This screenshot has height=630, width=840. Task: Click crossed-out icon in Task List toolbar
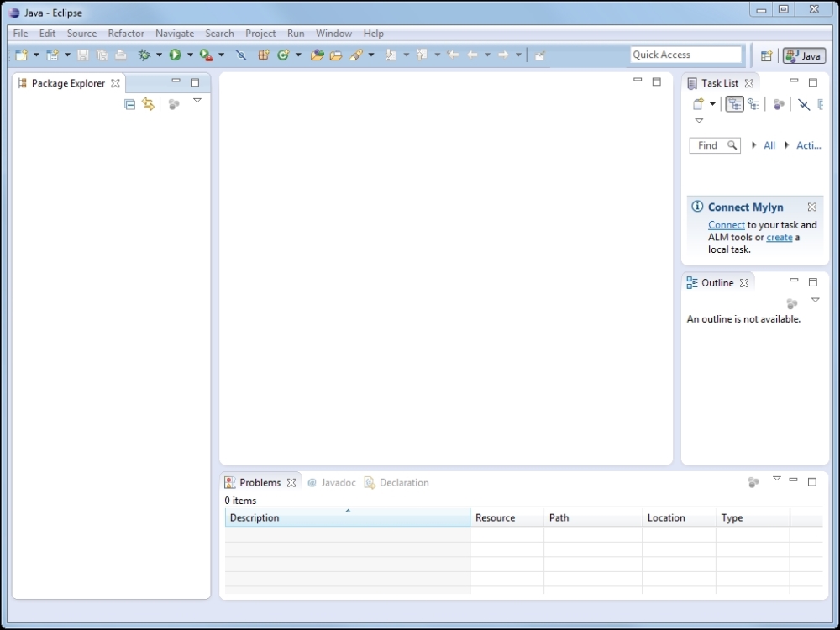(804, 104)
